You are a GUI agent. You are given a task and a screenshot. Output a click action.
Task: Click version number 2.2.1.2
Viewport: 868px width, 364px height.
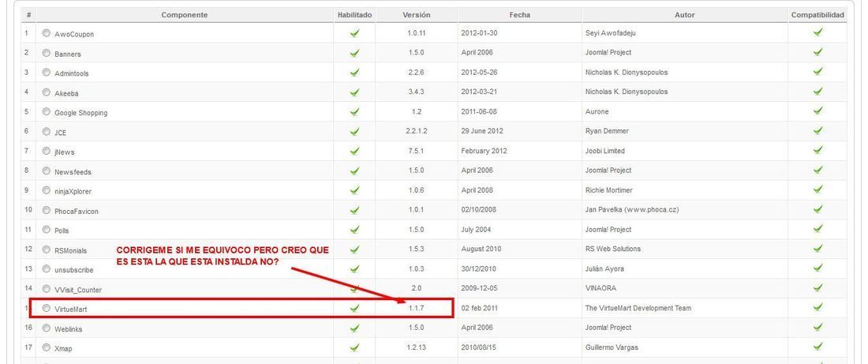coord(417,131)
